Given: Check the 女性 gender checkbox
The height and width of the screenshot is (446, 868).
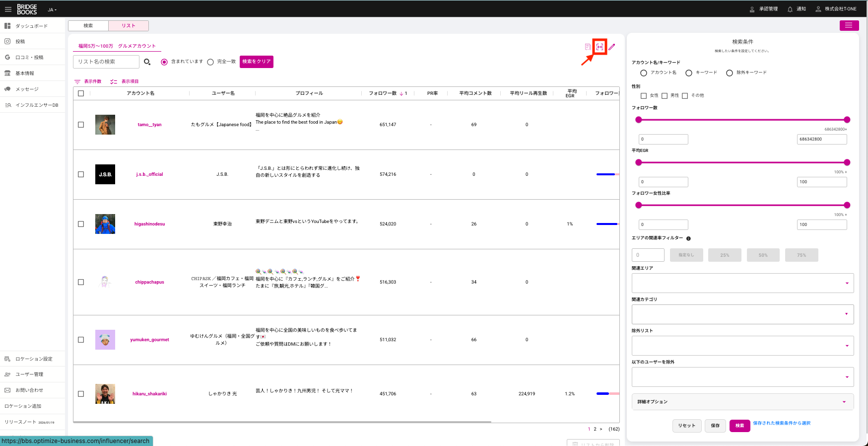Looking at the screenshot, I should [644, 96].
